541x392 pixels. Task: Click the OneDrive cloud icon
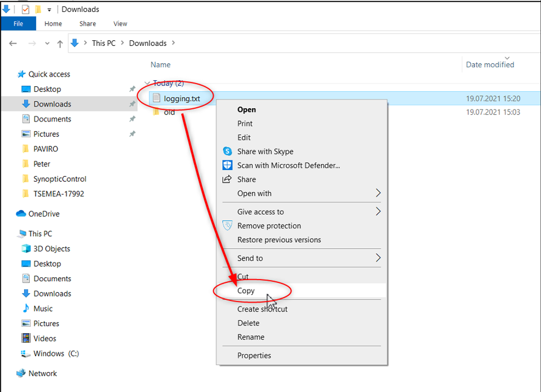click(x=21, y=214)
